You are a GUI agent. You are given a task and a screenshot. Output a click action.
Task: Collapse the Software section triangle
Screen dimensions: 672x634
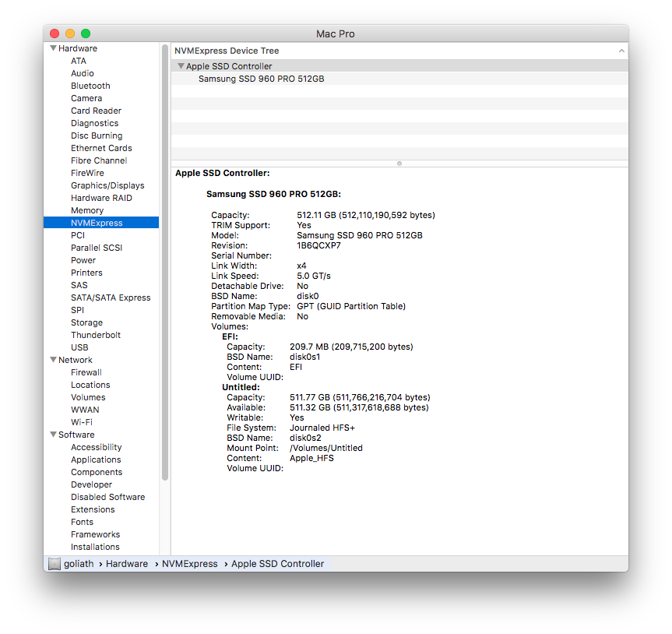(54, 435)
